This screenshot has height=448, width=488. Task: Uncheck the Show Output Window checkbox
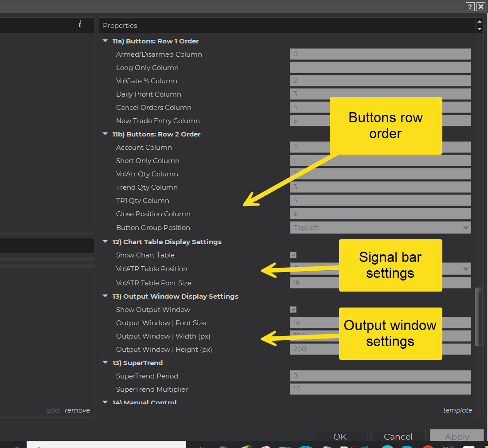click(293, 310)
